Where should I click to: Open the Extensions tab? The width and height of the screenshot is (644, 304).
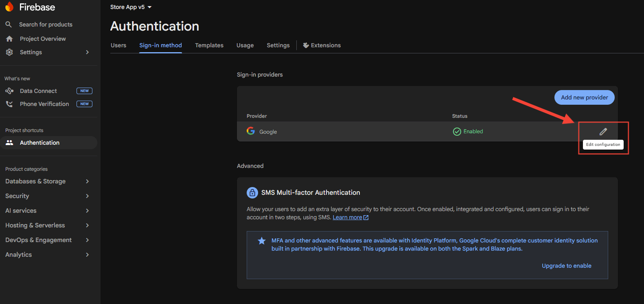tap(322, 45)
